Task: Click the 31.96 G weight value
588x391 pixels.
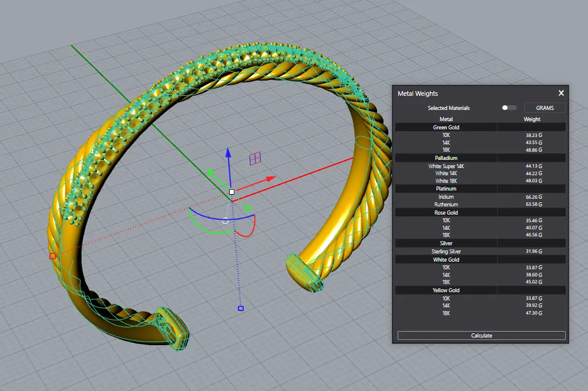Action: 533,252
